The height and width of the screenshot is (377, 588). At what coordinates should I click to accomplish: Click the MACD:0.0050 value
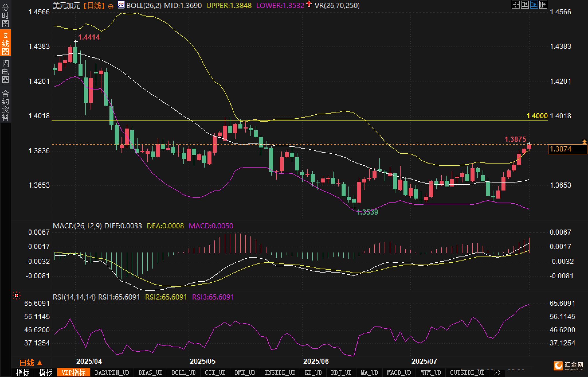(211, 226)
